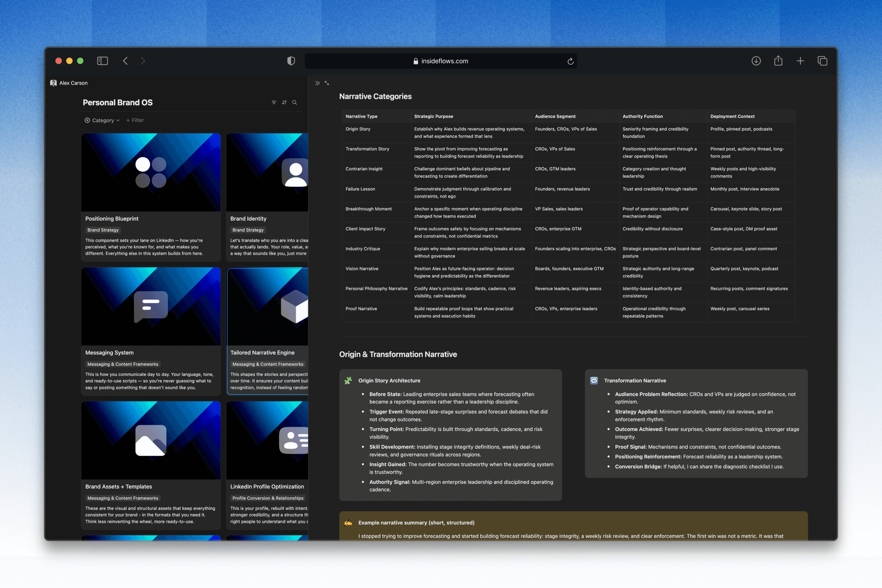Open the Safari share menu
This screenshot has width=882, height=588.
click(778, 61)
